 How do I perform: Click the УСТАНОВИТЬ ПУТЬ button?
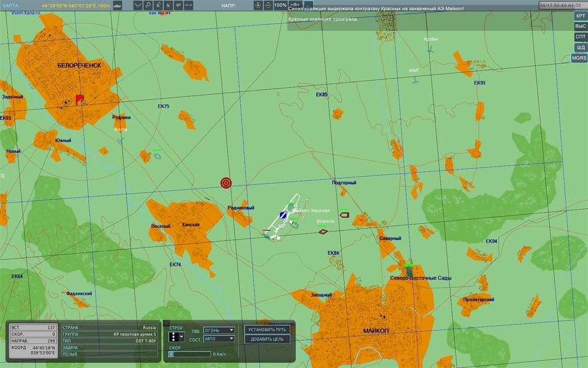pos(267,330)
